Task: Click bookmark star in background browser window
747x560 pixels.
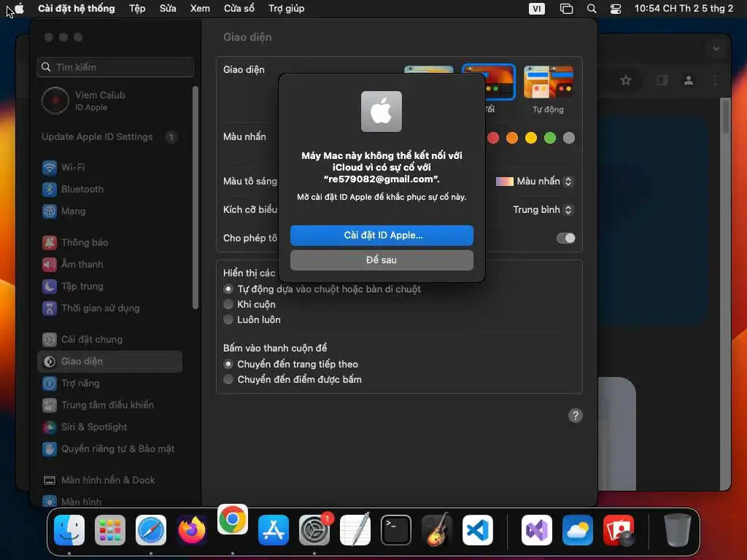Action: click(x=626, y=80)
